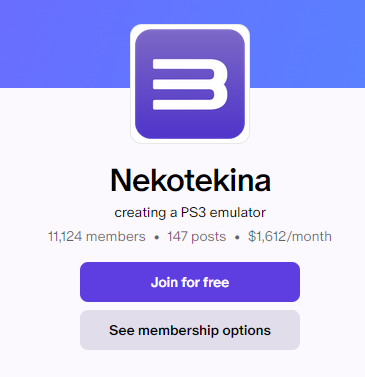The width and height of the screenshot is (365, 377).
Task: Click the $1,612/month earnings figure
Action: (x=290, y=237)
